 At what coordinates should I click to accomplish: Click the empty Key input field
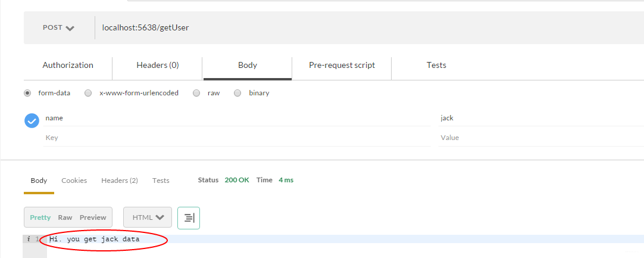(235, 138)
